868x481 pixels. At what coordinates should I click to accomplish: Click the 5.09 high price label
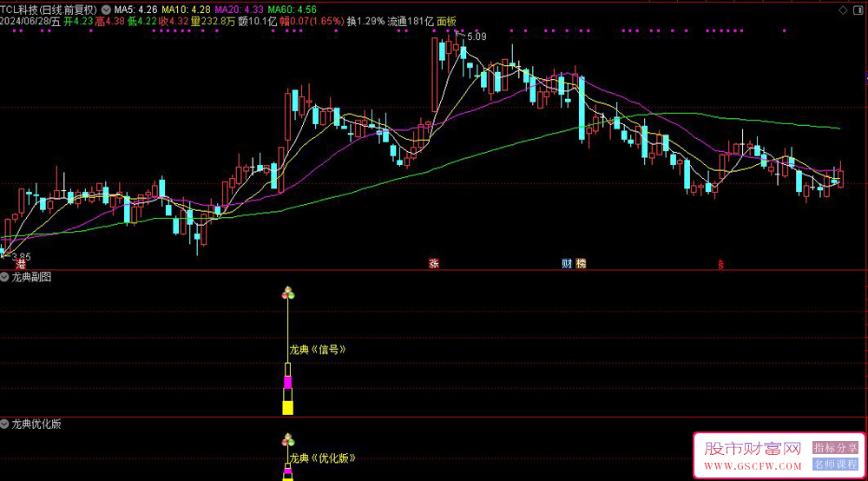477,36
